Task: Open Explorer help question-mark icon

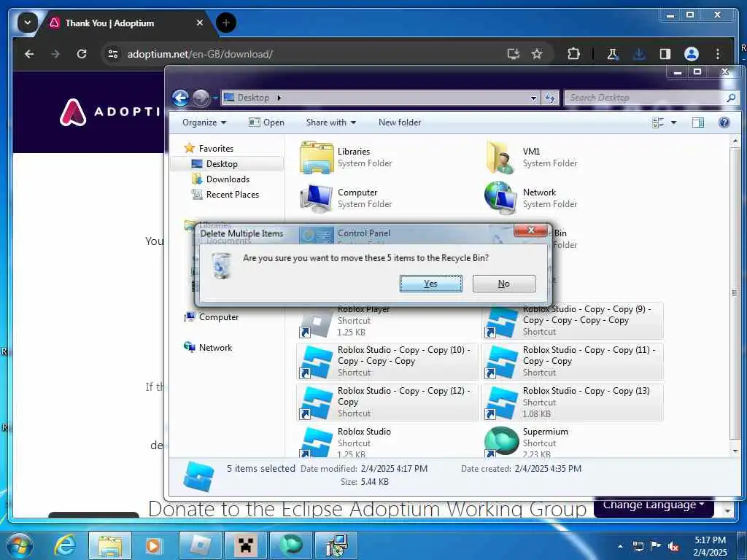Action: (x=724, y=122)
